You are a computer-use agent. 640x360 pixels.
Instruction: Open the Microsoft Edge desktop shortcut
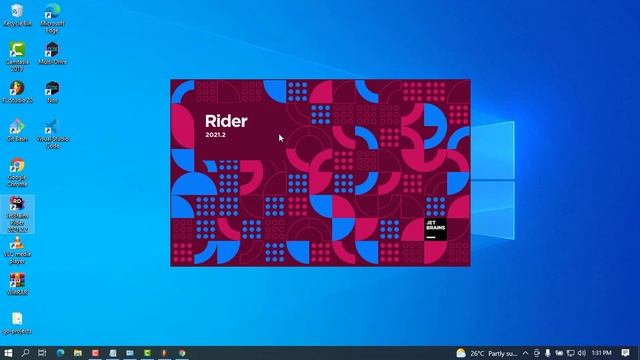tap(52, 18)
